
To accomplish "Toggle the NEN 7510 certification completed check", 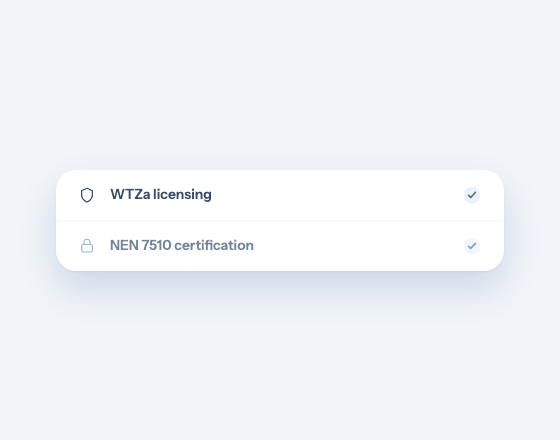I will 472,246.
